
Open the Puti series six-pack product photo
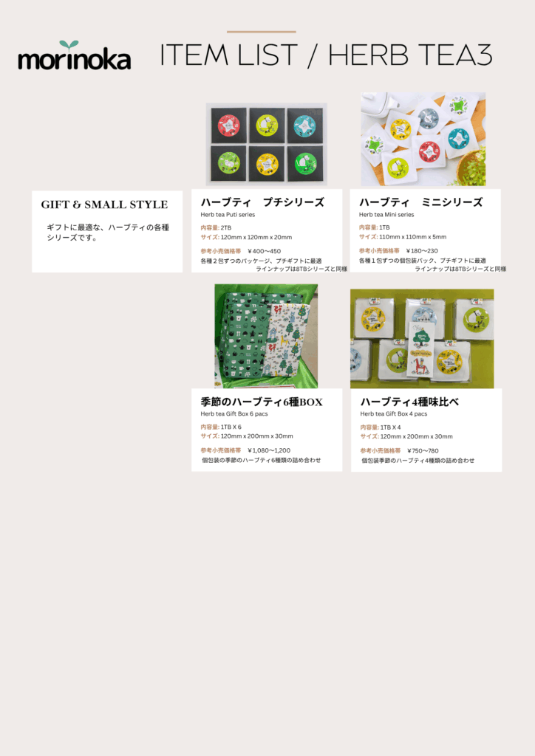266,144
